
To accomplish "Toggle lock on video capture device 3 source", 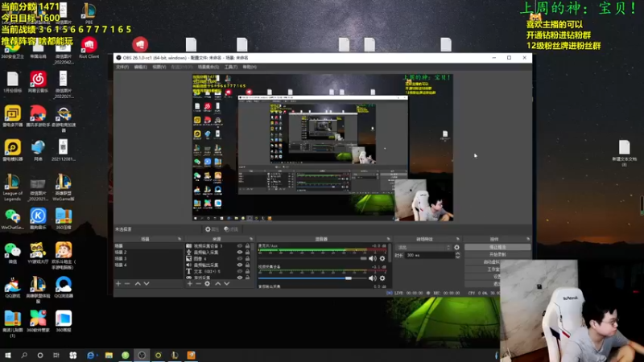I will point(248,246).
